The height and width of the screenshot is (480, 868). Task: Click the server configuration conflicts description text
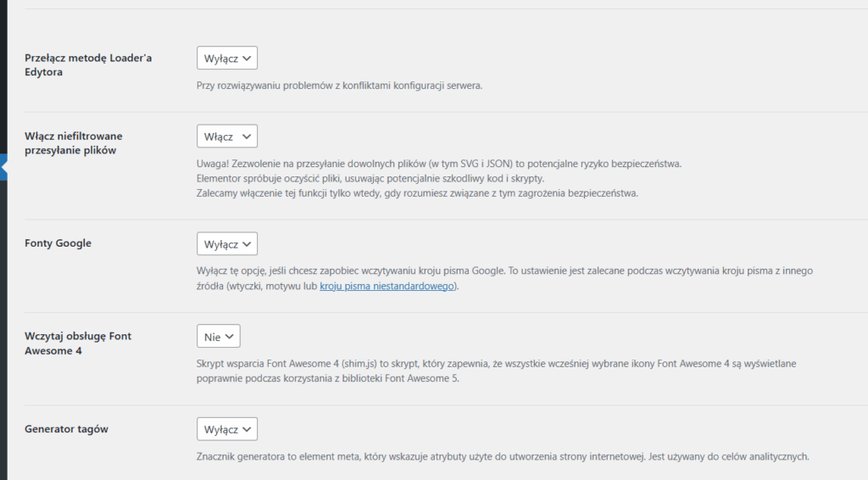[339, 86]
